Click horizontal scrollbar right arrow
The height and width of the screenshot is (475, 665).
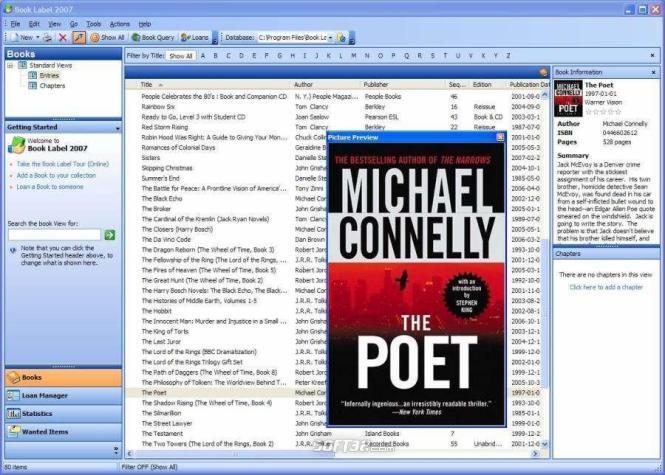[x=535, y=454]
